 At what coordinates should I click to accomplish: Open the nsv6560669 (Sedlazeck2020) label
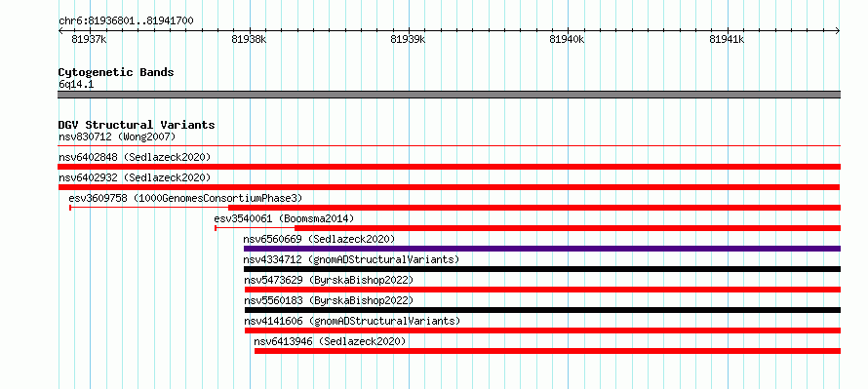point(319,239)
